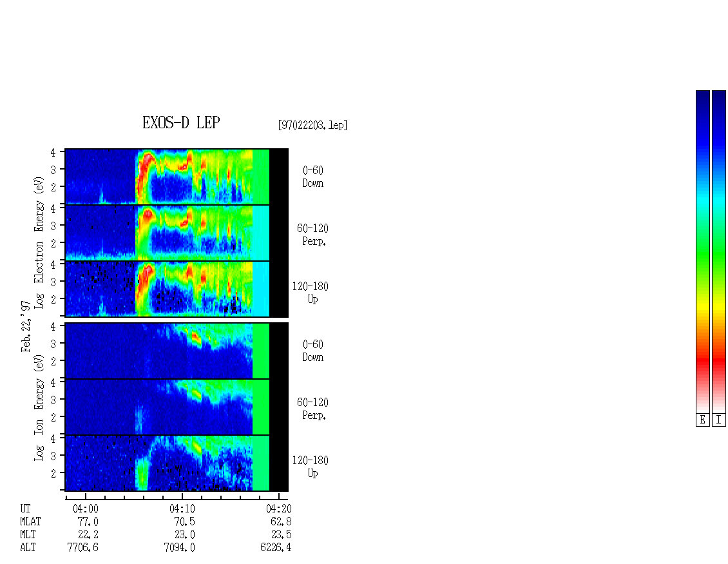Click the 0-60 Down label beside electron panel
Image resolution: width=728 pixels, height=564 pixels.
[313, 177]
